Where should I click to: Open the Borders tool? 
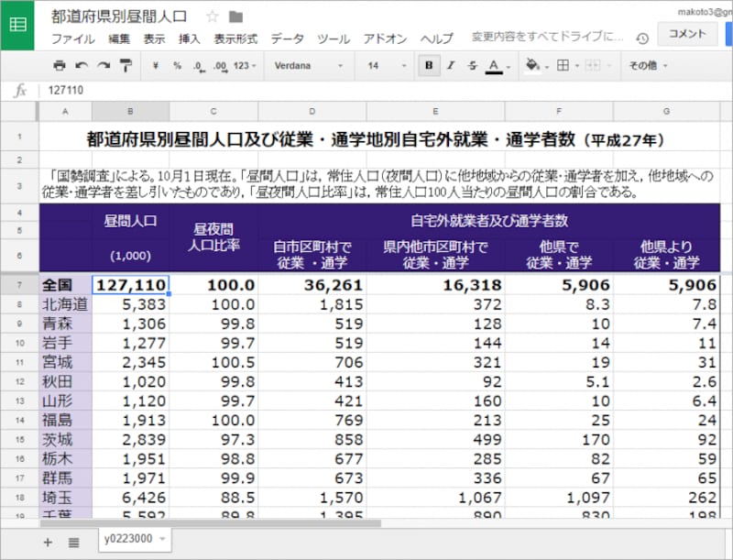click(x=564, y=66)
